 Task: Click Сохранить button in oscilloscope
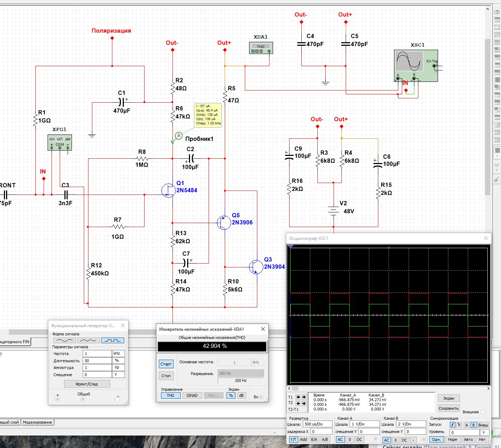[x=448, y=408]
